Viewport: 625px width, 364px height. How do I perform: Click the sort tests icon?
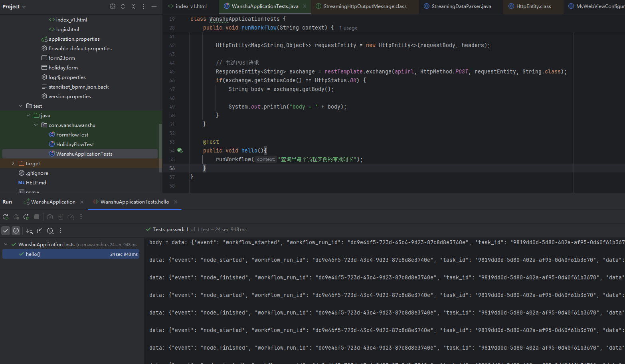(29, 231)
